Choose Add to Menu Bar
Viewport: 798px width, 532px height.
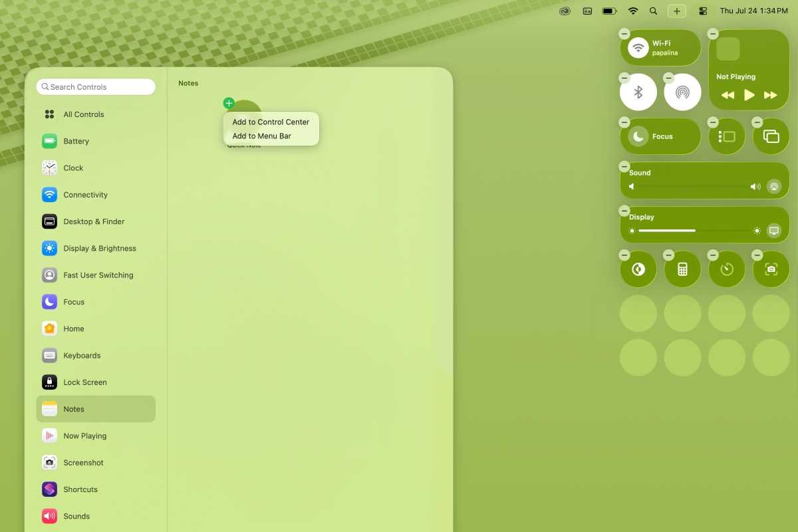pos(261,136)
